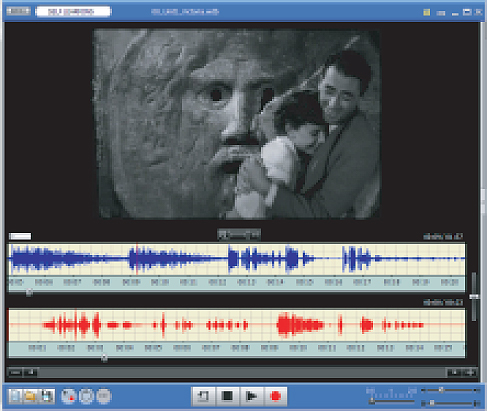Adjust the lower right volume slider knob

pos(432,403)
